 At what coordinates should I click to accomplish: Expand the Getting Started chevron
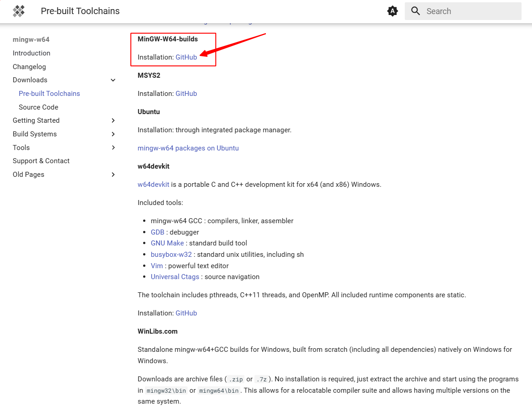[113, 120]
